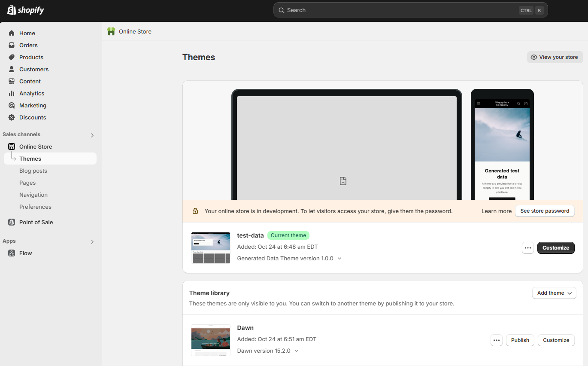Click the search magnifier icon
Viewport: 588px width, 366px height.
tap(282, 10)
